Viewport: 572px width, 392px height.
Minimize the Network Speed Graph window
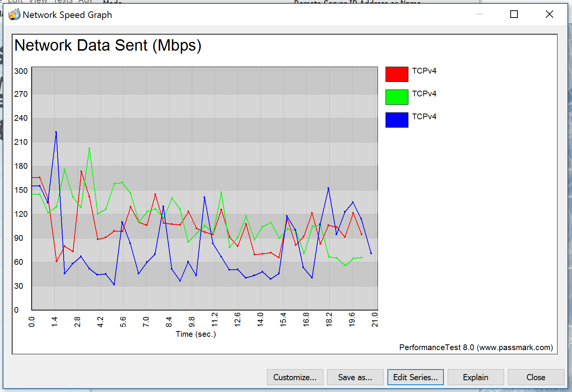pyautogui.click(x=479, y=14)
